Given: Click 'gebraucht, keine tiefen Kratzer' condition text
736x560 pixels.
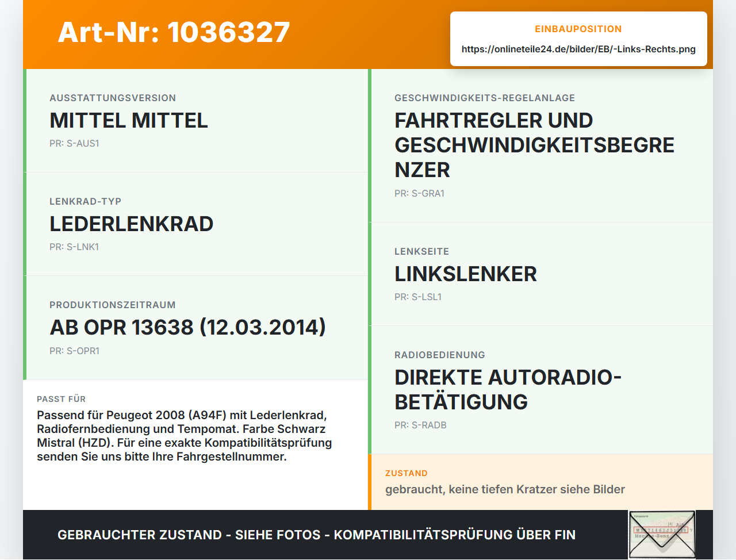Looking at the screenshot, I should 505,490.
